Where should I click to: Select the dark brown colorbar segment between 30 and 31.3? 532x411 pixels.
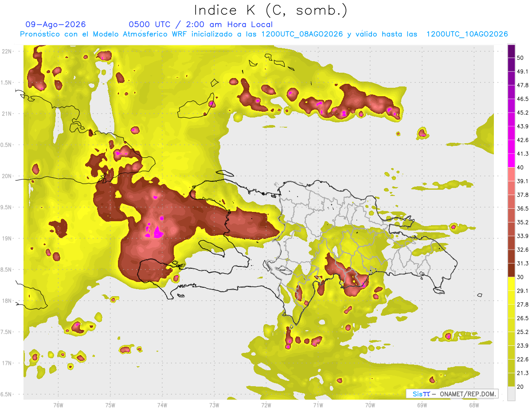(511, 270)
